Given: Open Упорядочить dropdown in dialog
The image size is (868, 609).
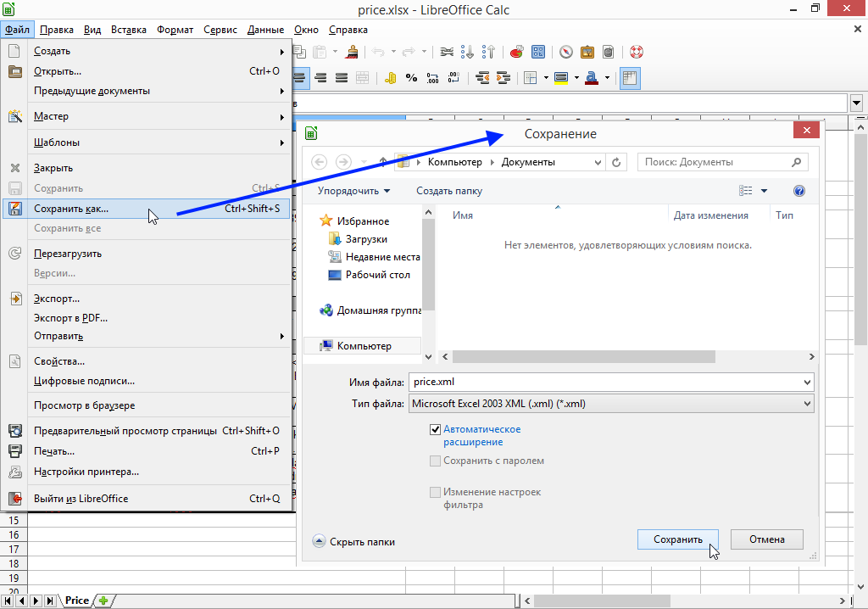Looking at the screenshot, I should coord(353,191).
